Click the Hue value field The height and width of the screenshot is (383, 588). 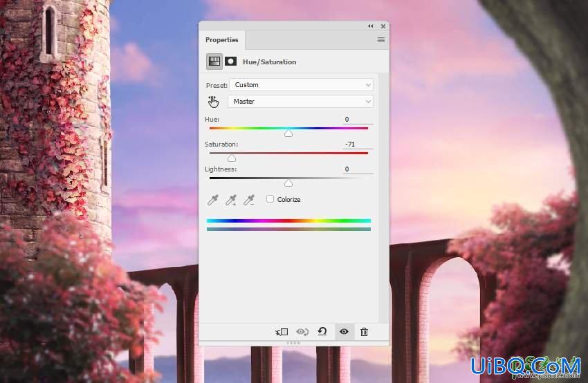click(358, 119)
